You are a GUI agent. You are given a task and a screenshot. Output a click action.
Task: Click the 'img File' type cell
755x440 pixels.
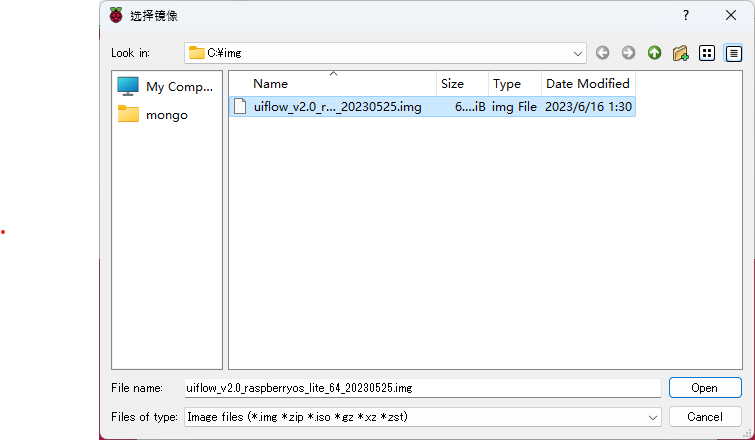tap(514, 107)
